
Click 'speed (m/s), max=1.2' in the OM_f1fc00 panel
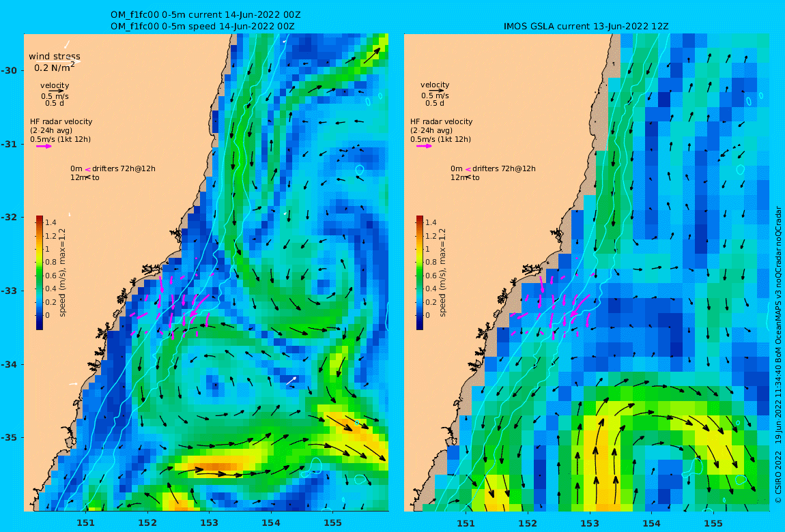pos(62,273)
